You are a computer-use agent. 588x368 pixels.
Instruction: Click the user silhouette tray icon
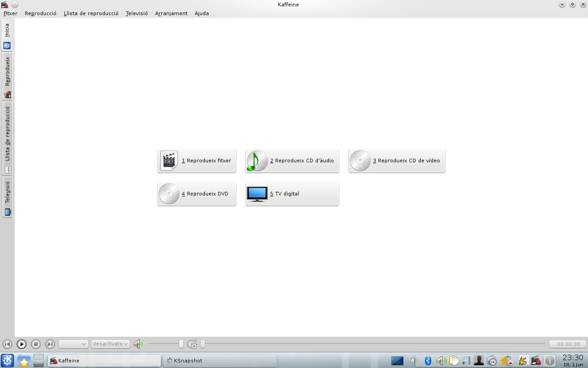(479, 361)
